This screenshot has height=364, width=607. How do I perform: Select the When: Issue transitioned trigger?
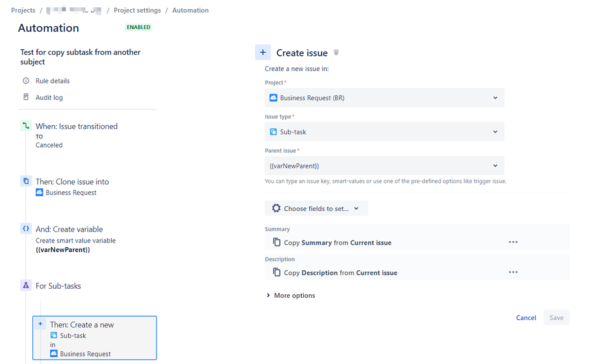point(77,126)
